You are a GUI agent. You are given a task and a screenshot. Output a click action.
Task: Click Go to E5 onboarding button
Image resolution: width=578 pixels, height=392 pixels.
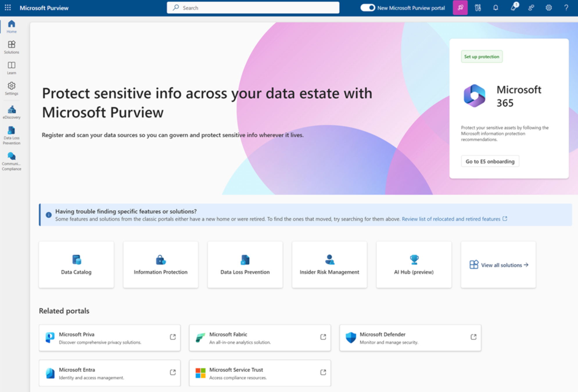click(x=490, y=161)
